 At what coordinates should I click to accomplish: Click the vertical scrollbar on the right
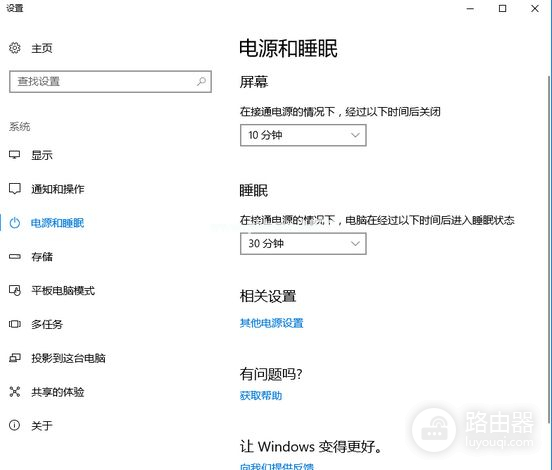click(x=550, y=249)
